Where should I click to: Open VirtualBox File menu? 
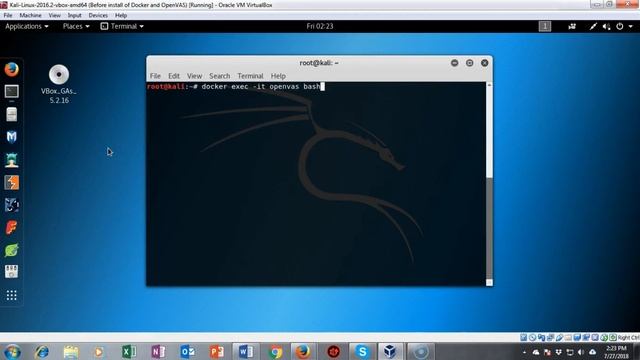coord(8,15)
